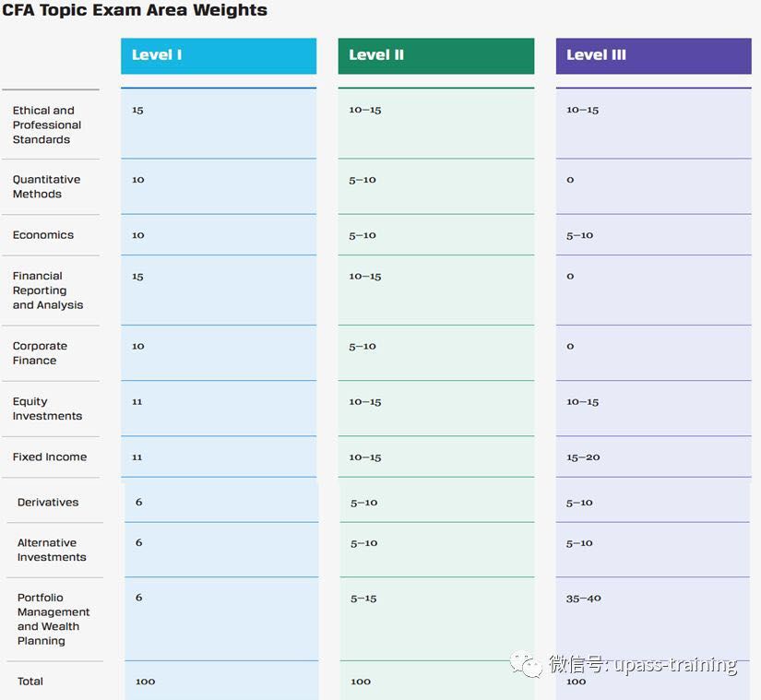Click the 15–20 Fixed Income Level III cell
Image resolution: width=761 pixels, height=700 pixels.
coord(583,457)
